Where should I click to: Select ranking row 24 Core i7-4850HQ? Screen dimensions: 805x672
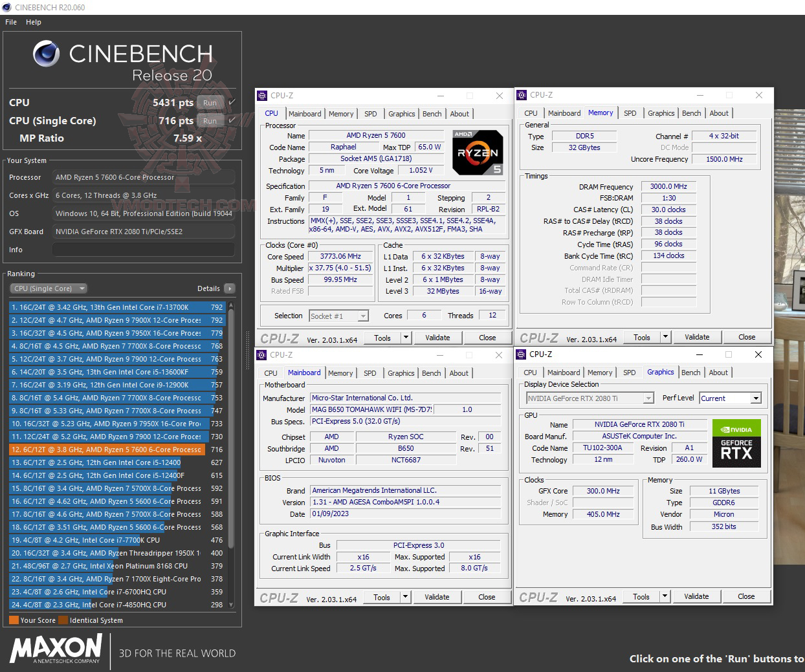(116, 605)
